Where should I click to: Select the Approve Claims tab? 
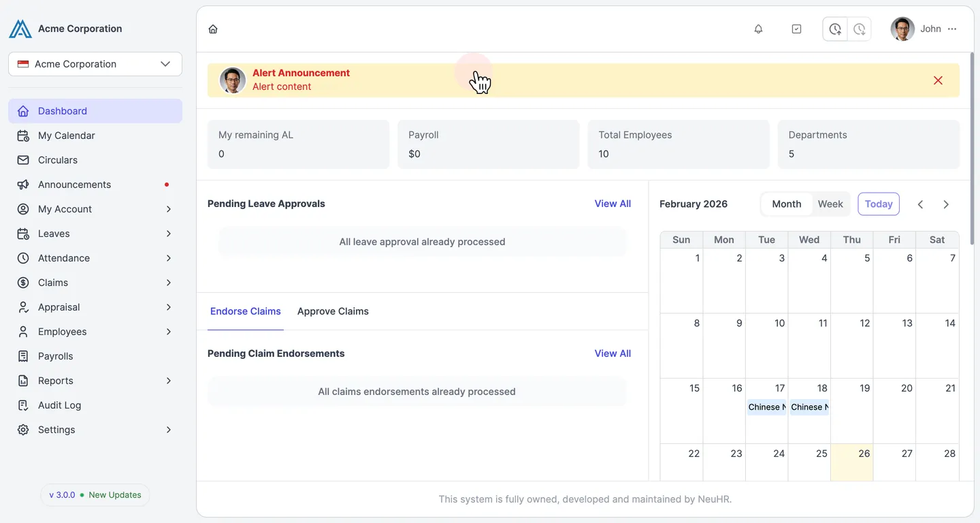pos(333,311)
